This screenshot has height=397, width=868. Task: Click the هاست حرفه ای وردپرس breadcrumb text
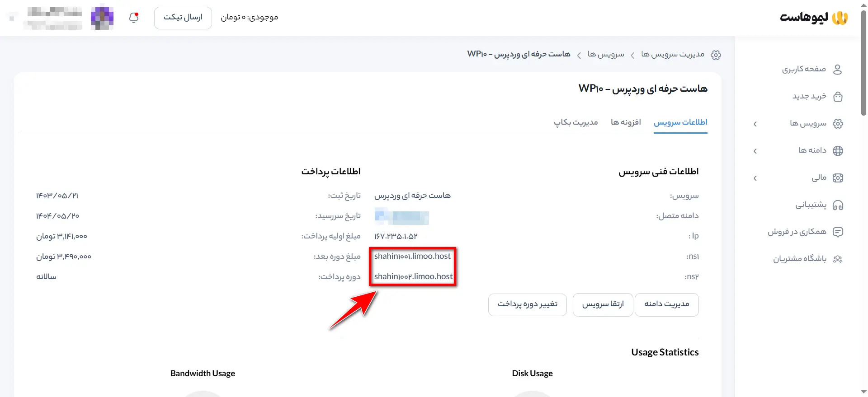tap(519, 54)
